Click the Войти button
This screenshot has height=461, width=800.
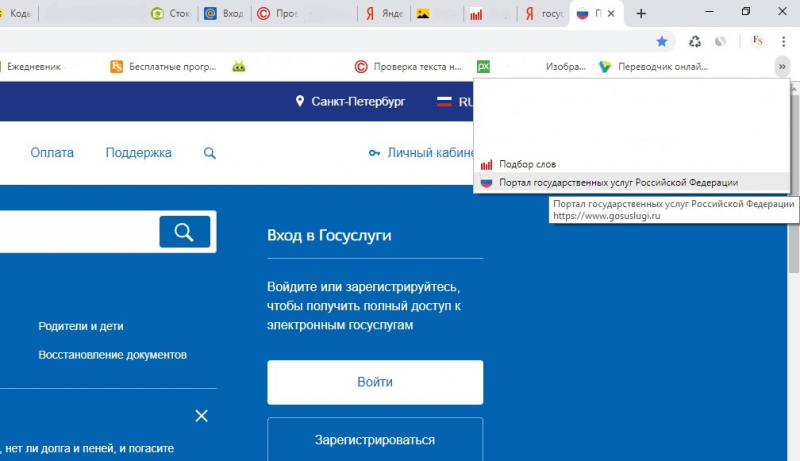pos(375,382)
